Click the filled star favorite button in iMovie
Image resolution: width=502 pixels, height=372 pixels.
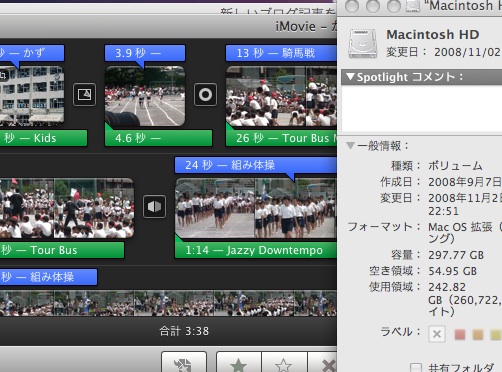point(239,364)
